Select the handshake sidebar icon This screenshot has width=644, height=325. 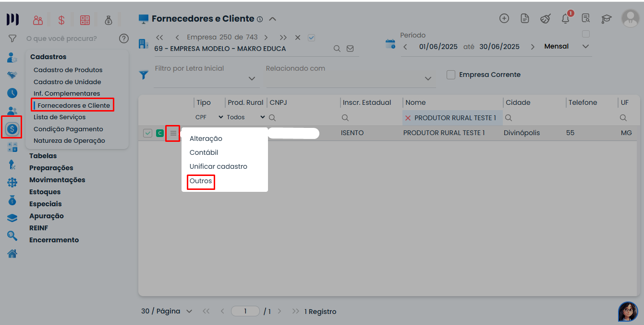[12, 75]
